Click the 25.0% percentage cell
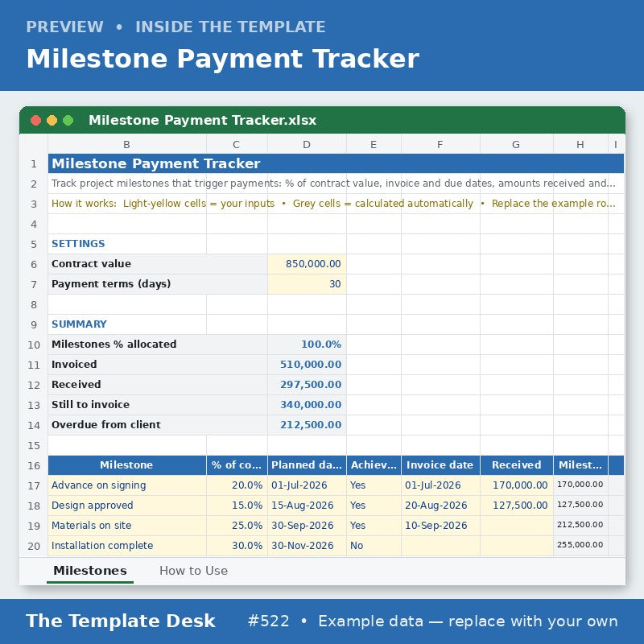 tap(237, 526)
